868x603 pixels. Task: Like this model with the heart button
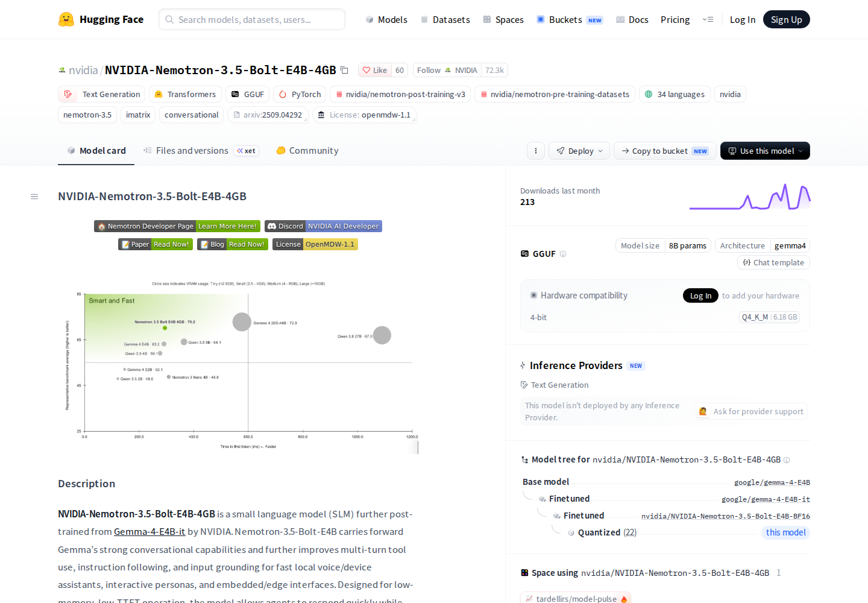(374, 71)
